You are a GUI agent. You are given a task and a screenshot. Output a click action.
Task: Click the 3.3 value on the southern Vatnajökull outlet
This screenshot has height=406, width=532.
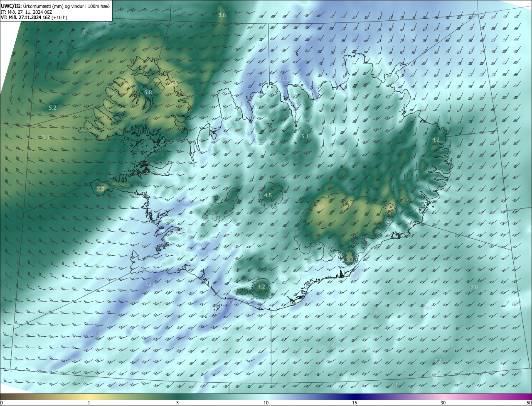coord(350,260)
